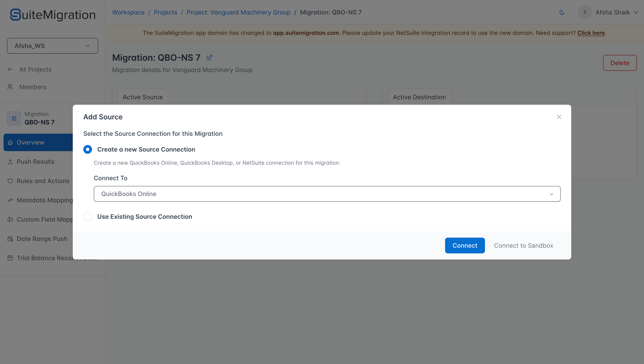This screenshot has height=364, width=644.
Task: Click the Date Range Push calendar icon
Action: point(10,239)
